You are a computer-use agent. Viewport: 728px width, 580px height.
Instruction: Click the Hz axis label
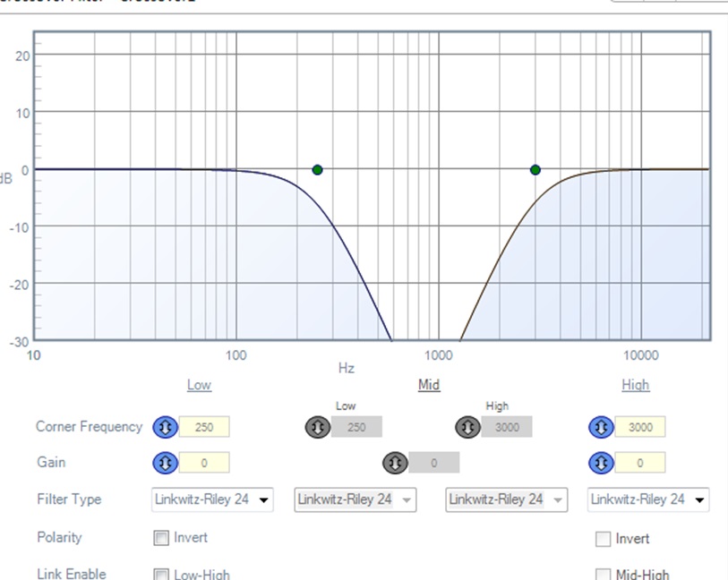click(x=347, y=369)
